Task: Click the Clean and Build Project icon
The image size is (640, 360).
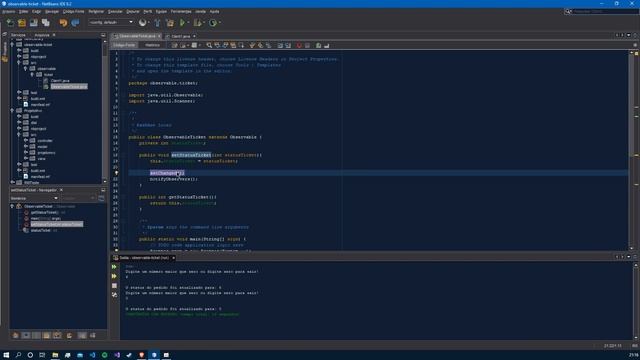Action: pos(170,23)
